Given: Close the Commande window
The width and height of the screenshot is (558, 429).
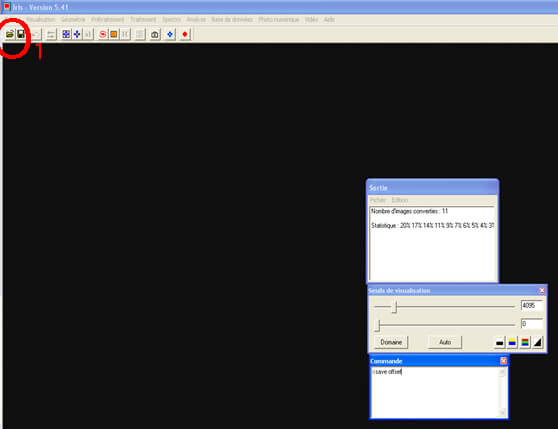Looking at the screenshot, I should click(x=504, y=361).
